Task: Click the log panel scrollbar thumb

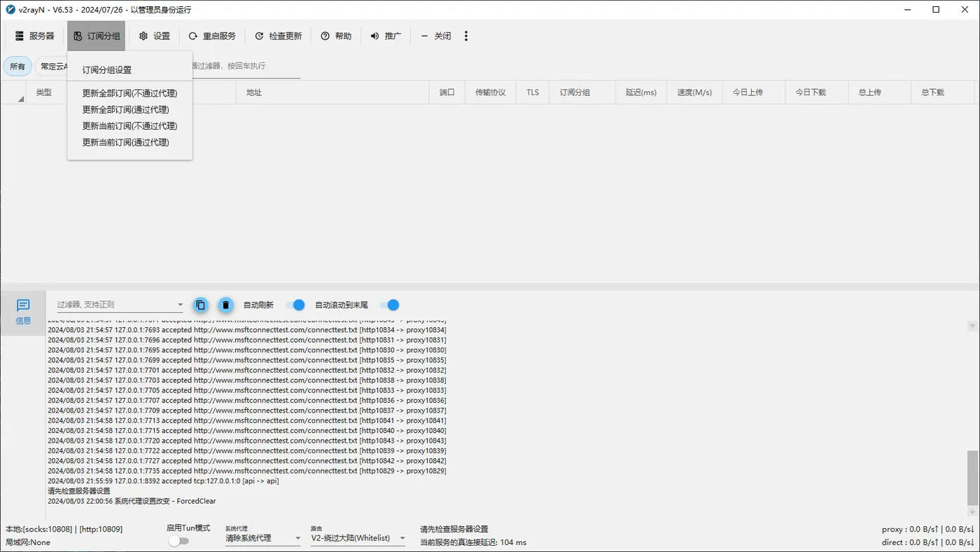Action: pos(972,478)
